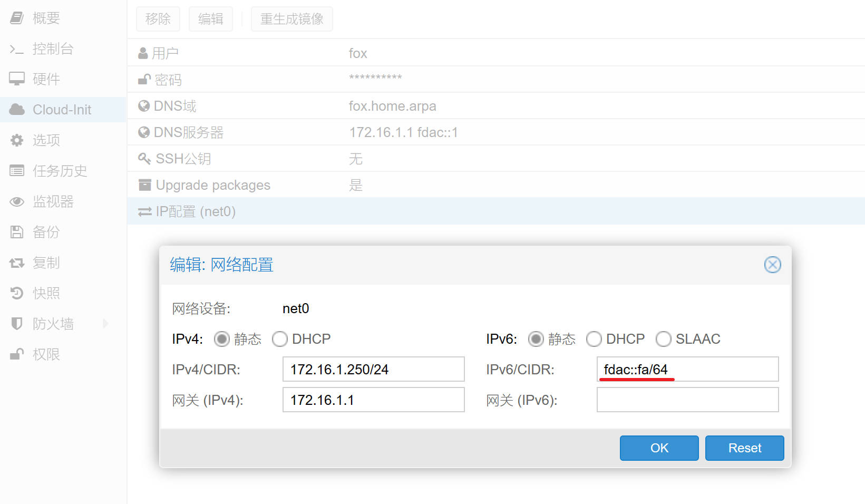Click the 编辑 toolbar button
Screen dimensions: 865x504
point(211,19)
